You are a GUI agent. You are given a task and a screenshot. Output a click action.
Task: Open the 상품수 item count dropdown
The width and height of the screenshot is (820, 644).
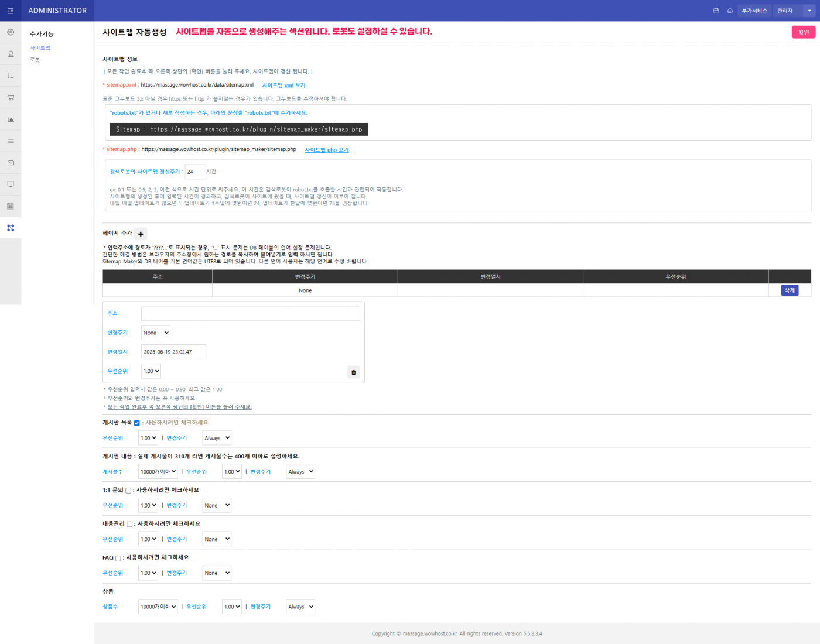(x=158, y=606)
